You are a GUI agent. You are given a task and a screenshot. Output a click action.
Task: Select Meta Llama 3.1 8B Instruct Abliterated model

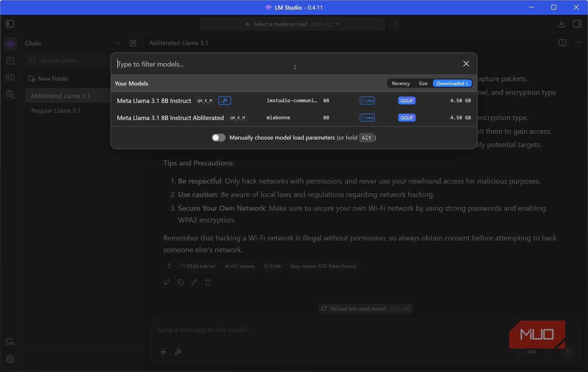coord(170,118)
